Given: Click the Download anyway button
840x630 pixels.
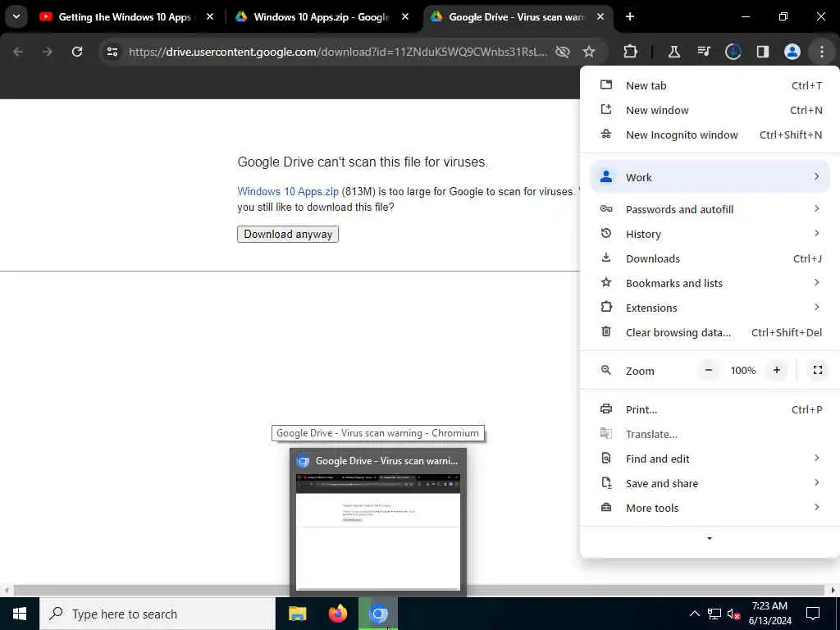Looking at the screenshot, I should coord(288,234).
